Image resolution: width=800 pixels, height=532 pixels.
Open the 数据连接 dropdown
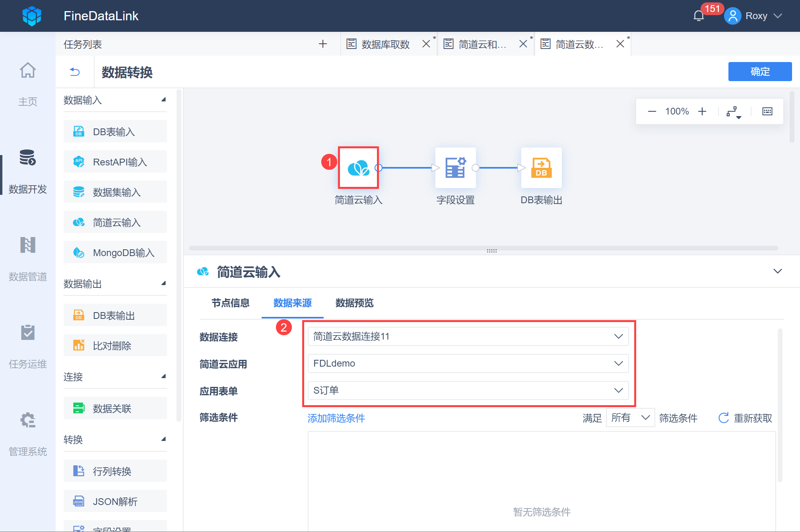tap(468, 336)
